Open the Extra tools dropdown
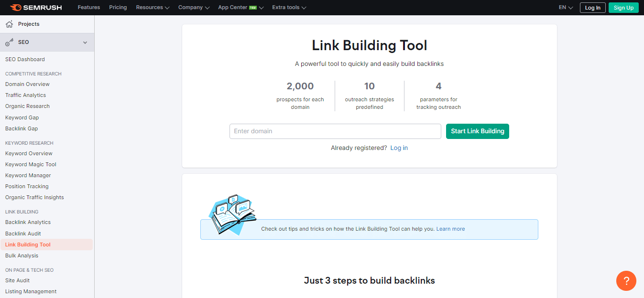Viewport: 644px width, 298px height. [x=289, y=8]
